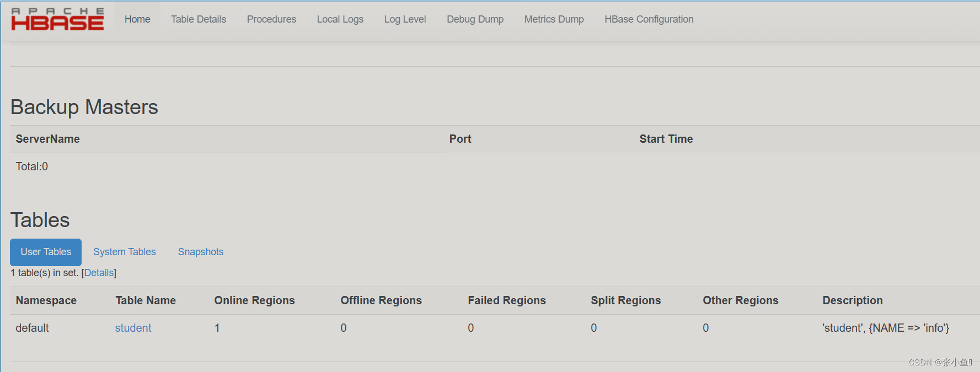Select the Home navigation item
This screenshot has width=980, height=372.
[x=137, y=19]
